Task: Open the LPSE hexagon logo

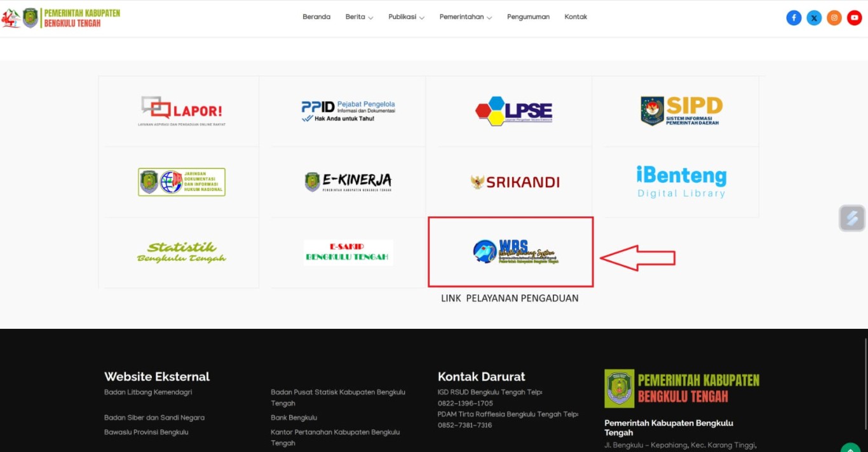Action: pyautogui.click(x=513, y=111)
